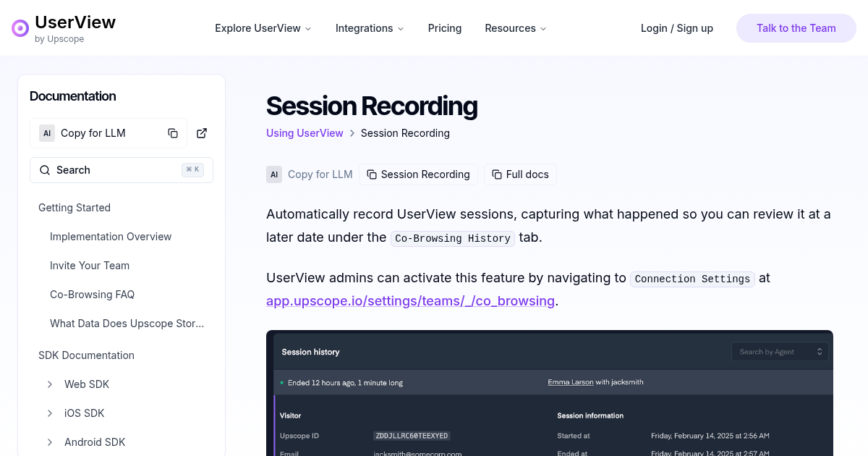
Task: Open What Data Does Upscope Store doc
Action: pos(127,324)
